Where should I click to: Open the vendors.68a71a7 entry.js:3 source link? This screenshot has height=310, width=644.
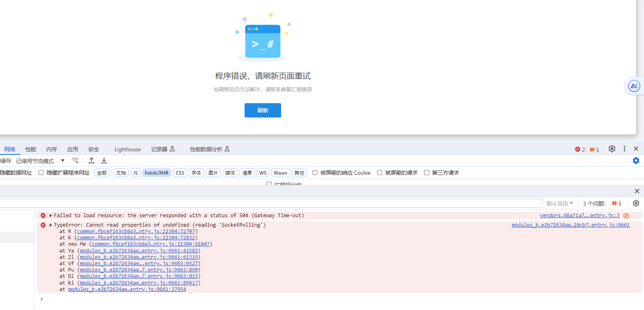pos(580,216)
